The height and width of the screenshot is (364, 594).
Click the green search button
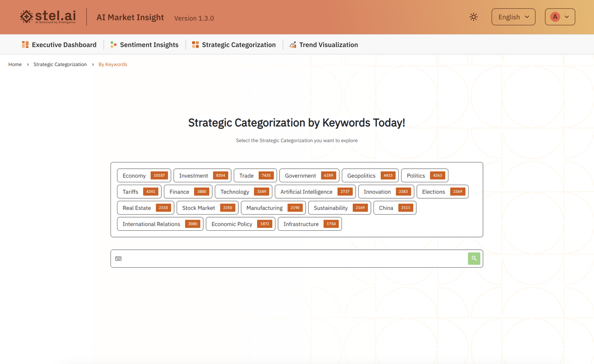(x=474, y=258)
